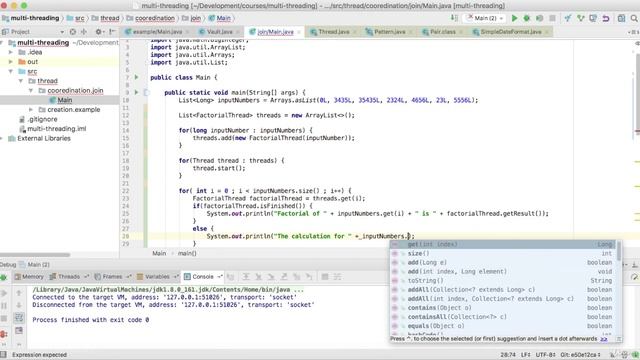Hide the Project tool window icon
Screen dimensions: 640x360
[x=112, y=31]
